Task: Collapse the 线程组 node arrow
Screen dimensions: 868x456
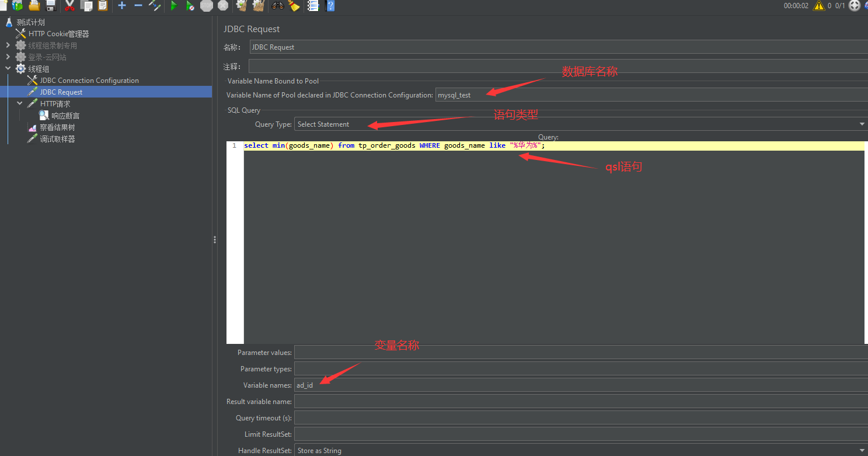Action: pyautogui.click(x=8, y=69)
